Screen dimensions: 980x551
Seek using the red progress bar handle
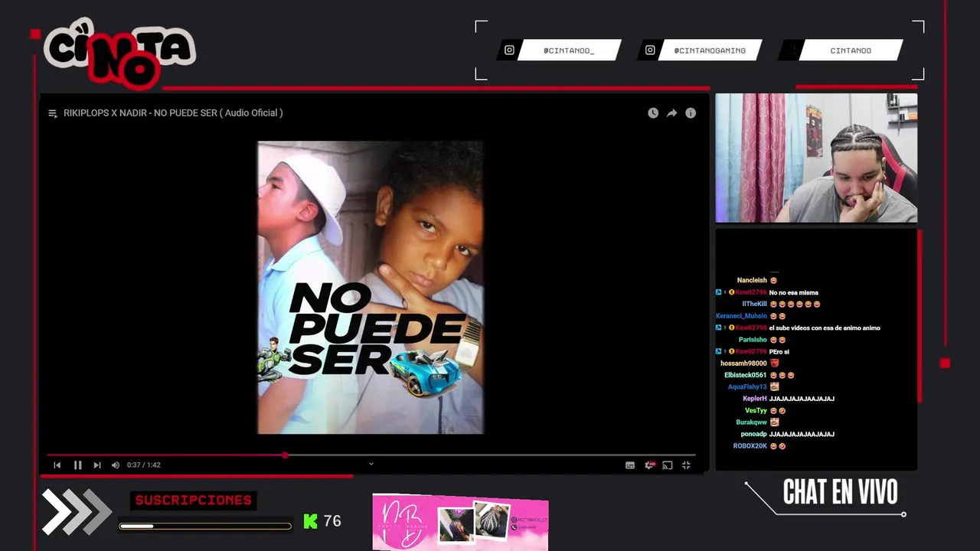(x=285, y=455)
